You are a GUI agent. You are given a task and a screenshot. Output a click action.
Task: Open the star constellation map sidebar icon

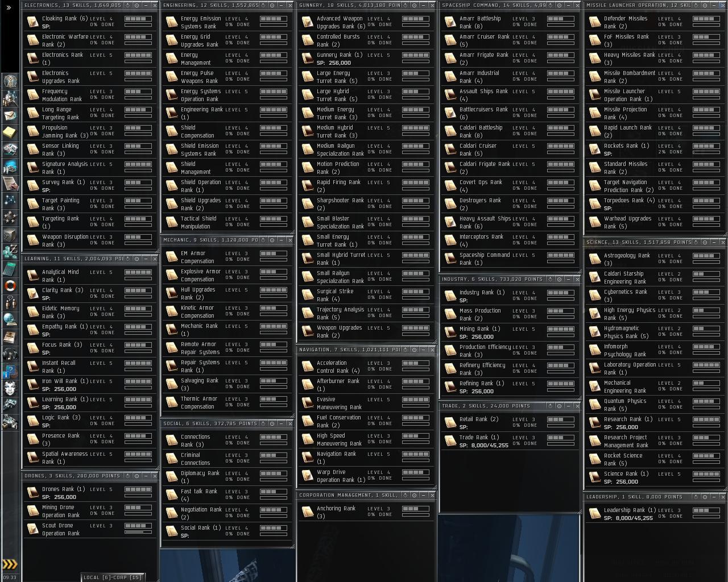(x=10, y=201)
